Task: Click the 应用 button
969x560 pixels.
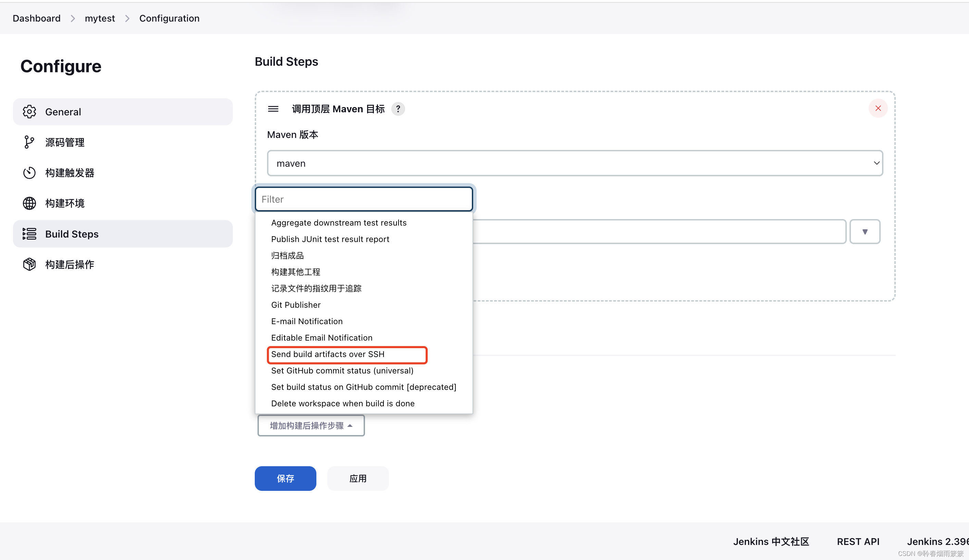Action: point(357,479)
